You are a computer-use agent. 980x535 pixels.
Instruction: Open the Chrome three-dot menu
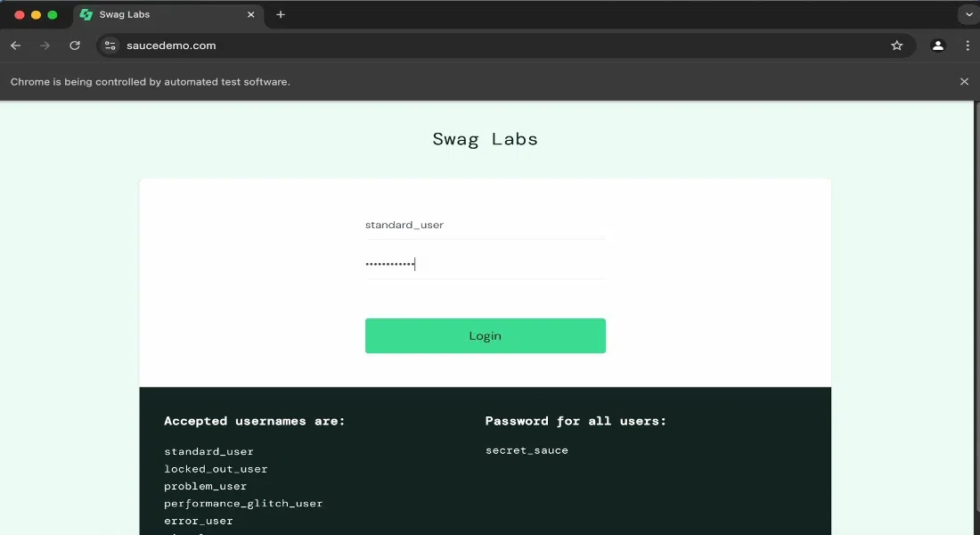968,45
